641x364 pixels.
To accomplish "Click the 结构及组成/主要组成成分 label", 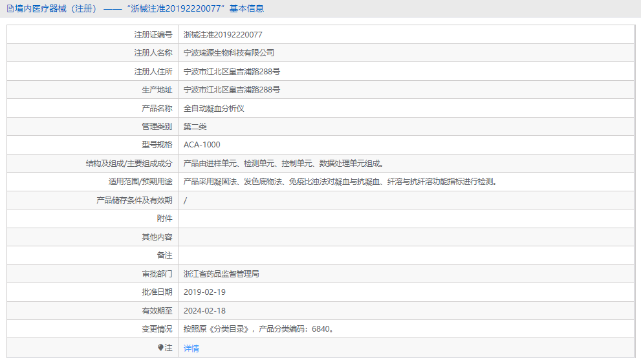I will coord(129,164).
